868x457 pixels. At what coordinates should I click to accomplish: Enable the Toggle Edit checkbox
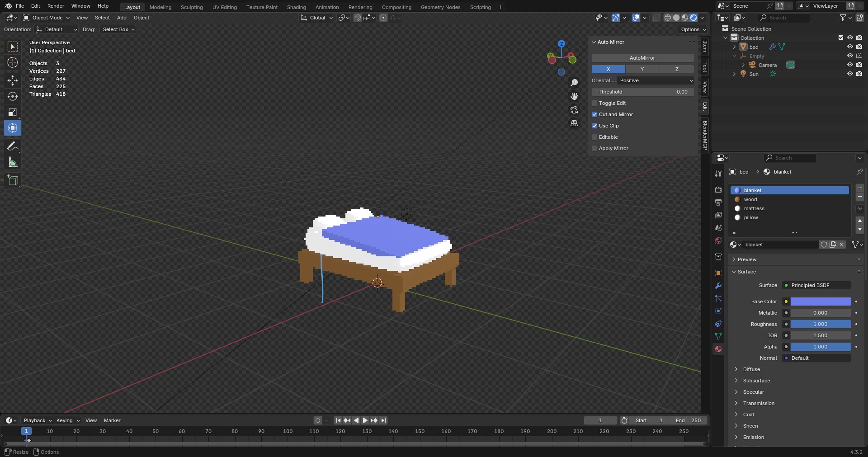594,103
